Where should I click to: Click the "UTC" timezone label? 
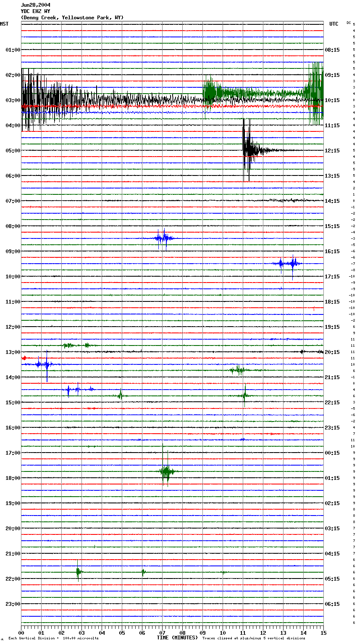334,24
